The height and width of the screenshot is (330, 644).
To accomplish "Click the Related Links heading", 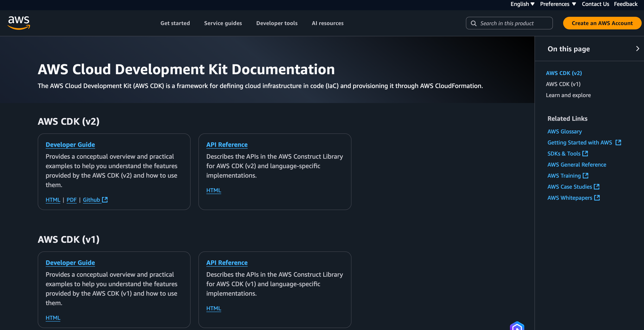I will 567,119.
